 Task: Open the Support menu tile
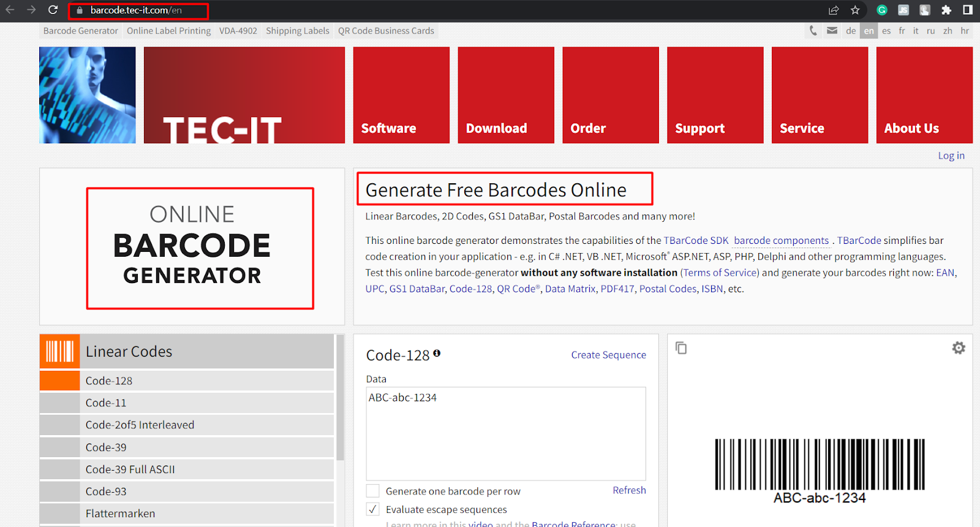(x=715, y=95)
